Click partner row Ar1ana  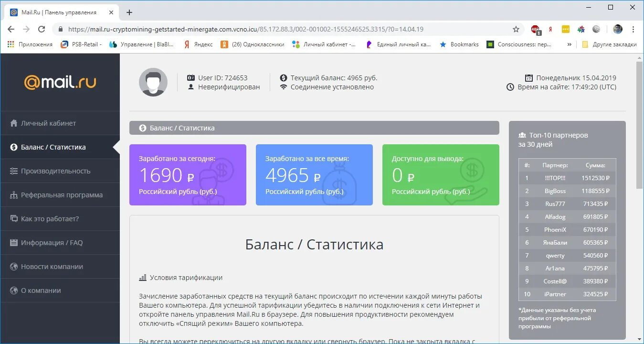pyautogui.click(x=567, y=268)
